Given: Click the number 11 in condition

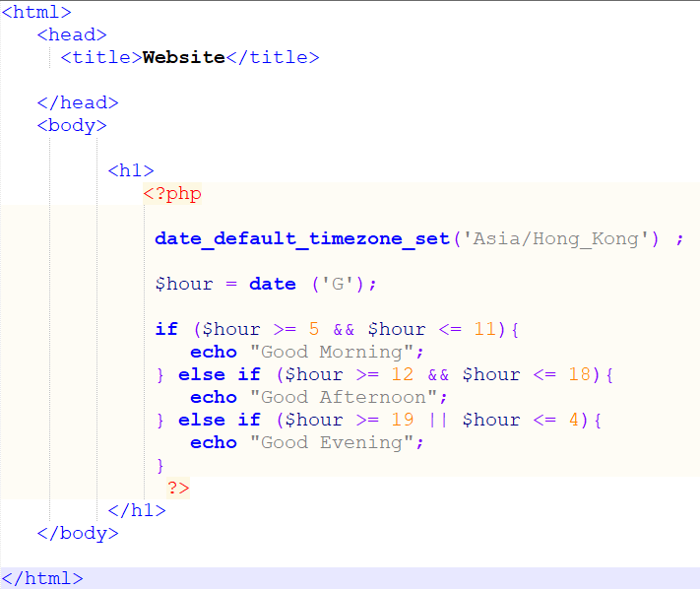Looking at the screenshot, I should point(484,329).
